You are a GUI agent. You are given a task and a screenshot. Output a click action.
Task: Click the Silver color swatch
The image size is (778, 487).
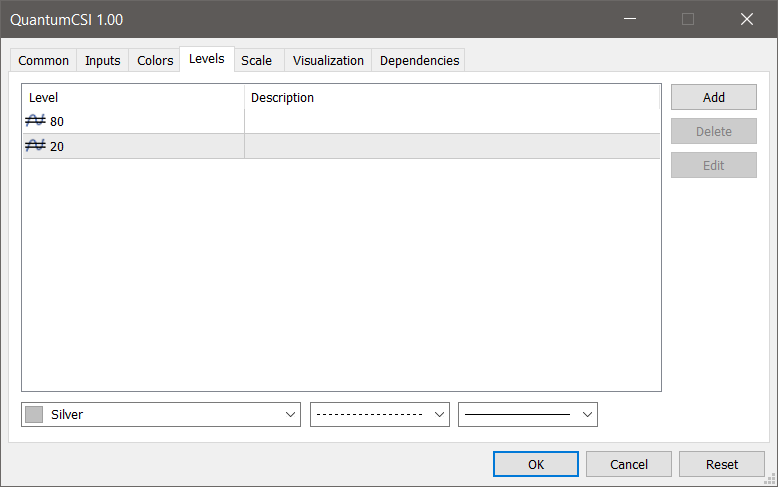[34, 414]
